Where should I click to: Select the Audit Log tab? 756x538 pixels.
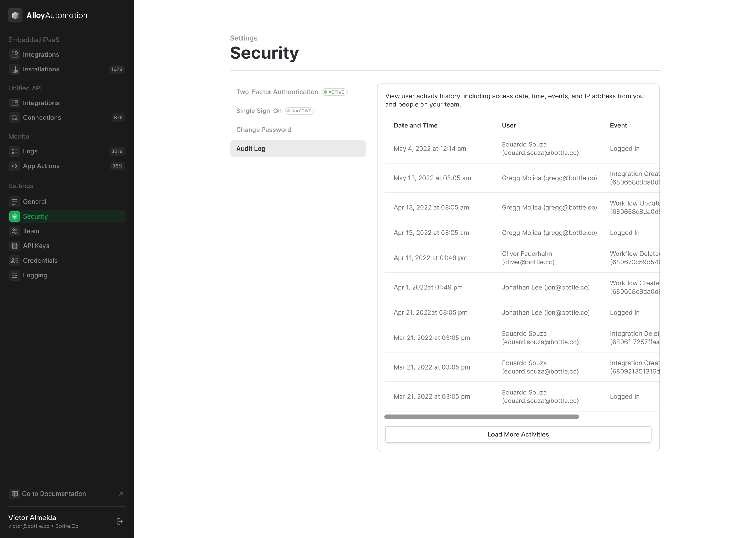coord(298,149)
